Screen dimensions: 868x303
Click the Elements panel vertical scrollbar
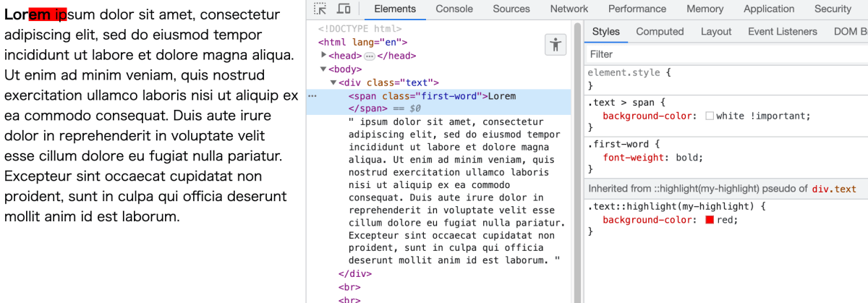pyautogui.click(x=577, y=163)
